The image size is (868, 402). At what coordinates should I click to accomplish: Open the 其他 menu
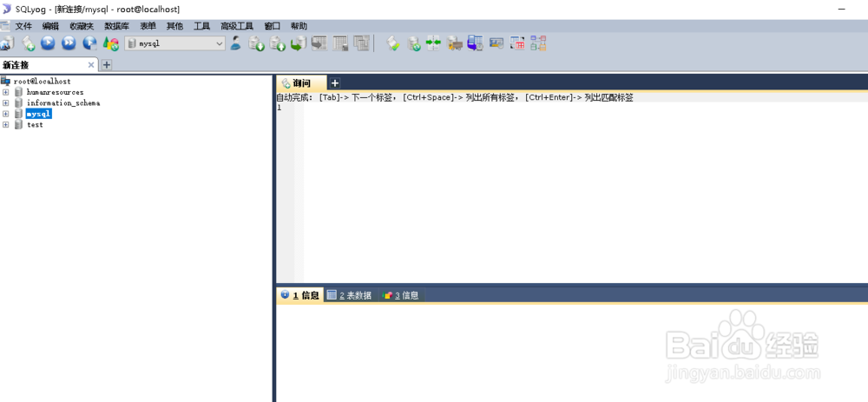click(175, 26)
